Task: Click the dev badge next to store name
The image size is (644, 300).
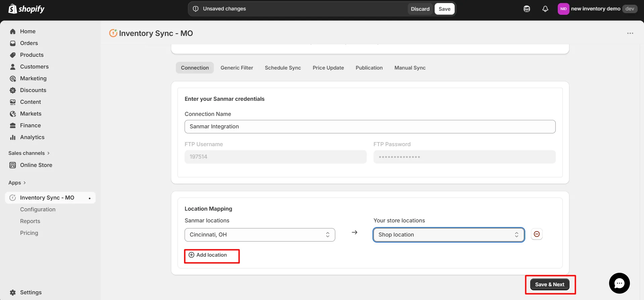Action: pyautogui.click(x=630, y=9)
